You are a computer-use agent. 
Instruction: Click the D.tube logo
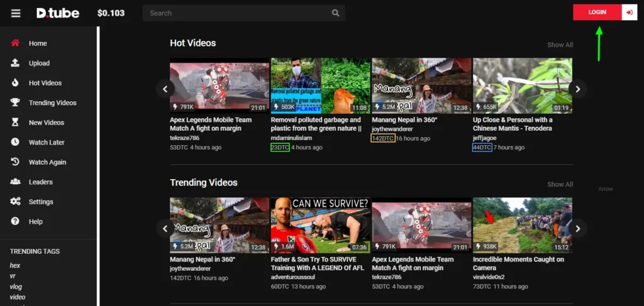click(x=58, y=13)
